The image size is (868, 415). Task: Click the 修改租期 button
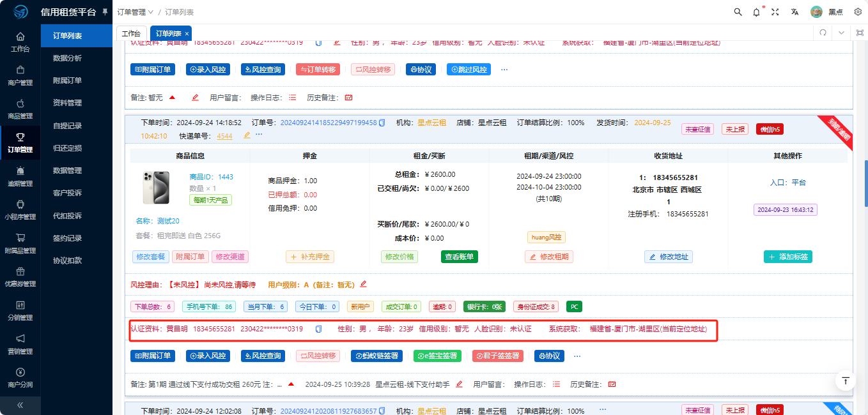click(x=549, y=257)
